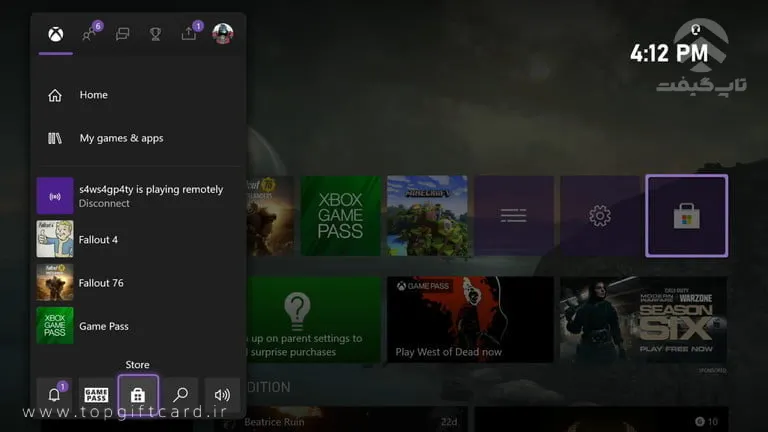Viewport: 768px width, 432px height.
Task: Select the Minecraft tile
Action: (427, 215)
